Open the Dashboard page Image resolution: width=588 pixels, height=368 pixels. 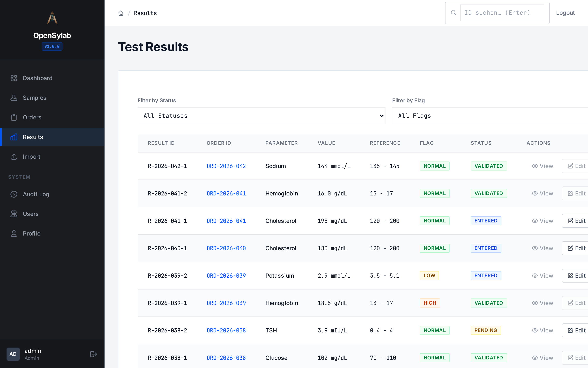[52, 78]
